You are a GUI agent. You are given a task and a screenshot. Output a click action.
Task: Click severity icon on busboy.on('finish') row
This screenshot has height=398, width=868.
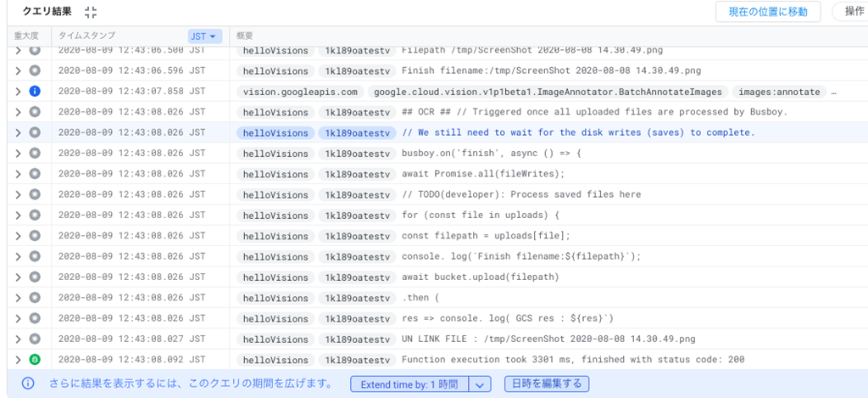coord(35,153)
